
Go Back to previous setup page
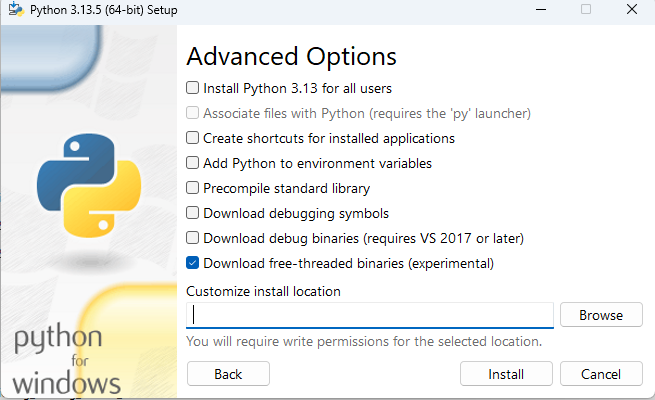pyautogui.click(x=228, y=374)
